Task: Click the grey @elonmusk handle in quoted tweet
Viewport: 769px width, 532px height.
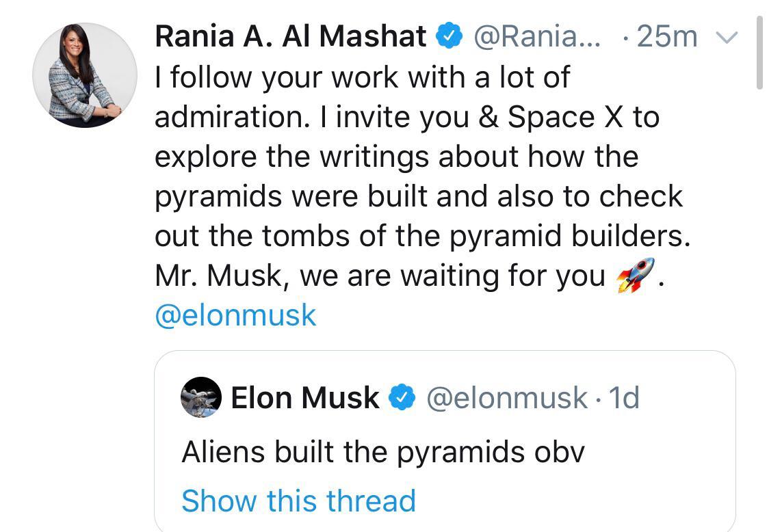Action: click(506, 398)
